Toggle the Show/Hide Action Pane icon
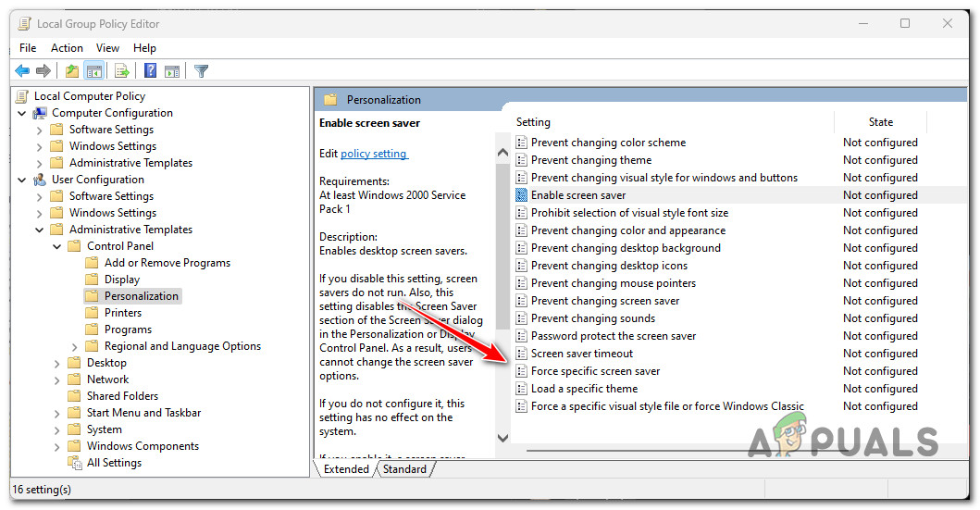 pyautogui.click(x=172, y=71)
